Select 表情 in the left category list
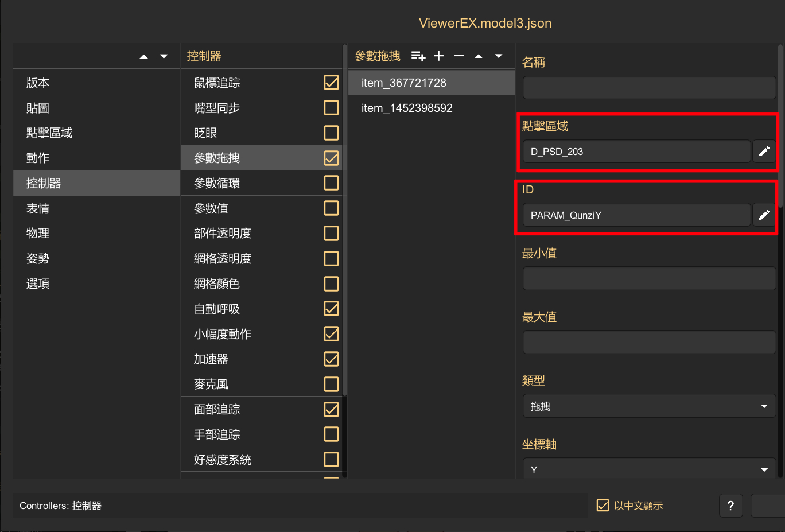The image size is (785, 532). pyautogui.click(x=38, y=208)
